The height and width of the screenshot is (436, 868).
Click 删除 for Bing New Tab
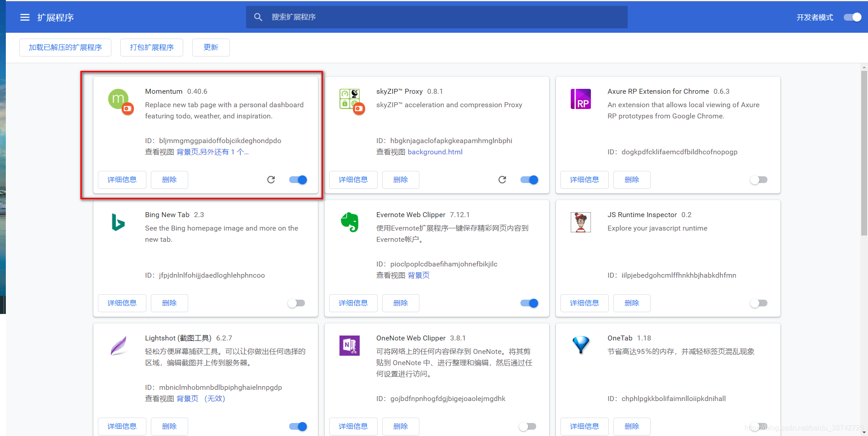[169, 303]
